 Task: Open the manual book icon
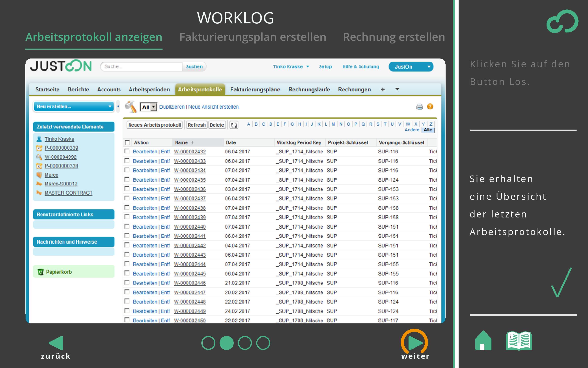[519, 341]
